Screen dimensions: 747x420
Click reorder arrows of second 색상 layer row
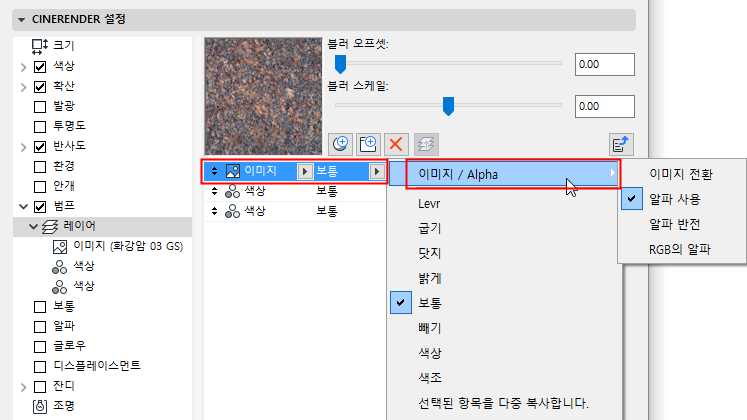[214, 211]
